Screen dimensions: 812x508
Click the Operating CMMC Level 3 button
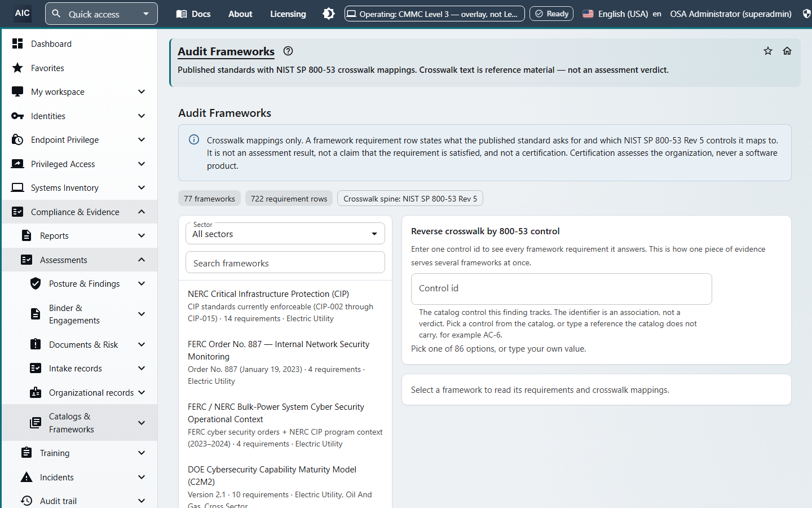click(x=435, y=14)
